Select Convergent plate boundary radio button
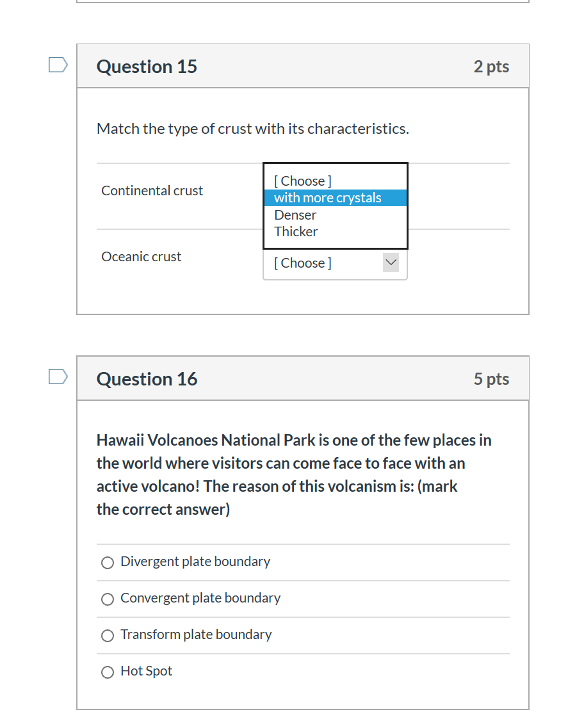Screen dimensions: 584x728 (x=107, y=599)
